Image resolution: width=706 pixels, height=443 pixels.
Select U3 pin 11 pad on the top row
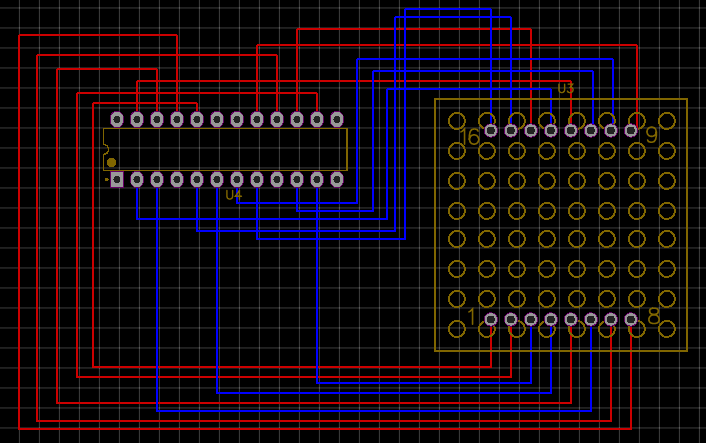[x=591, y=131]
